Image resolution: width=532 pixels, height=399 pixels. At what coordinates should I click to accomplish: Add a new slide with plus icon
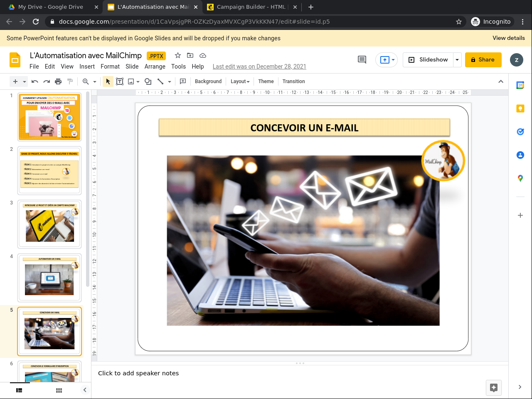15,81
